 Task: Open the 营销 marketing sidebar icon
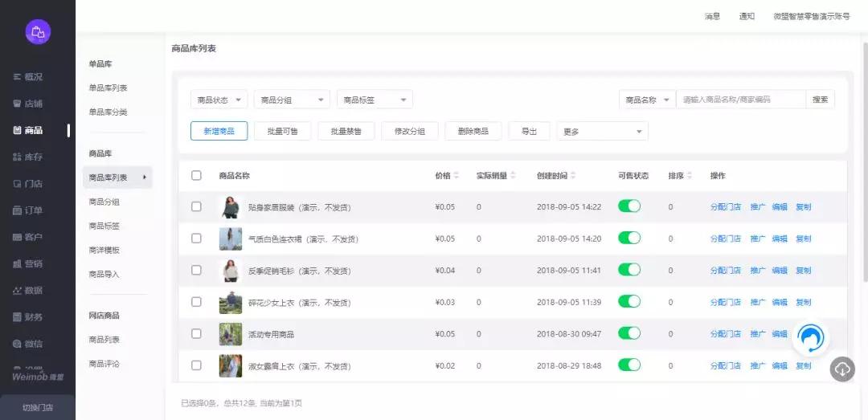click(17, 263)
